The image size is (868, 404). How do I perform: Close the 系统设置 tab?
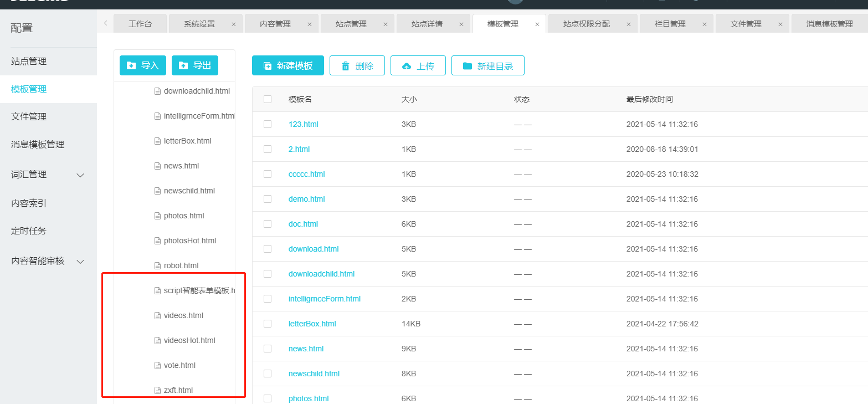234,24
